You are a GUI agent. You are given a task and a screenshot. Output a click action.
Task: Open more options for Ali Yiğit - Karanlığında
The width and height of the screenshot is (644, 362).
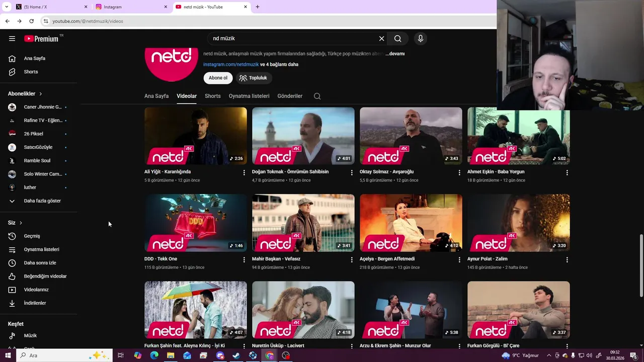(244, 172)
